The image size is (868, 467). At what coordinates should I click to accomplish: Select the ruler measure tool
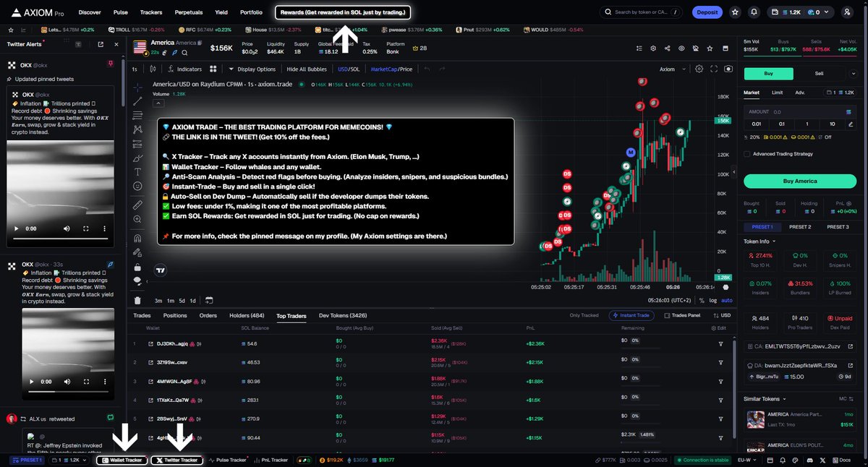point(137,205)
